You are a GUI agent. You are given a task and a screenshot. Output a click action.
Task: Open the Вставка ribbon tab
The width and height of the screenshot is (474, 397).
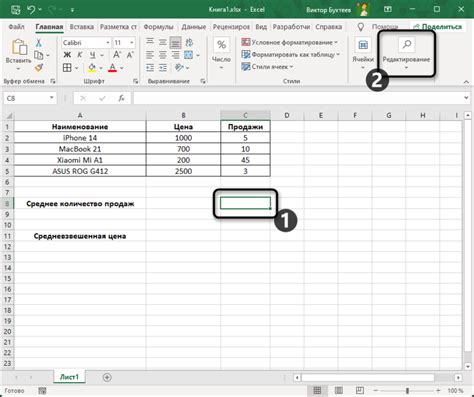point(82,27)
